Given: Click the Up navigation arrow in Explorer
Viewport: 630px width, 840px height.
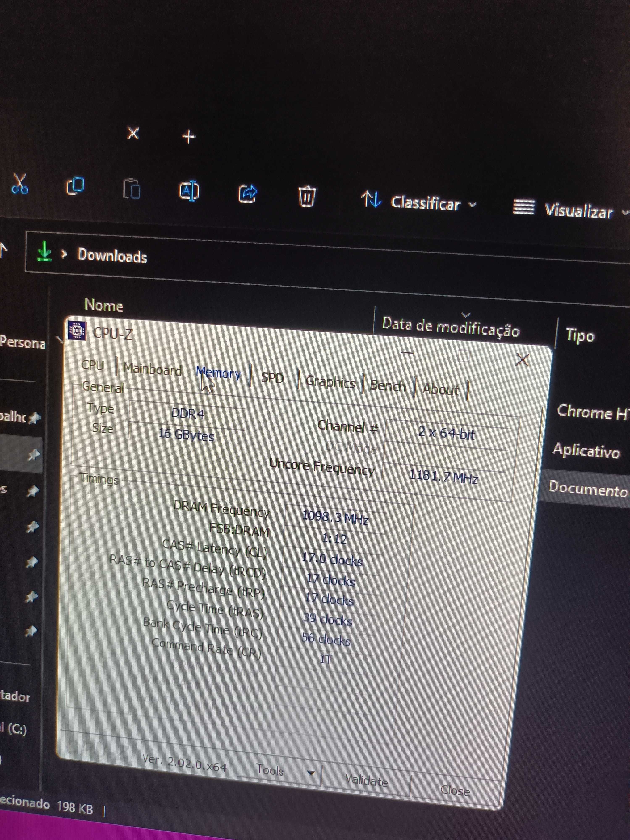Looking at the screenshot, I should click(3, 250).
